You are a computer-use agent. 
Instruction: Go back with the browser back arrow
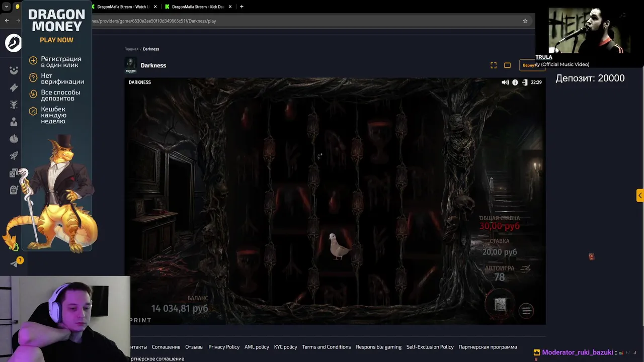7,21
